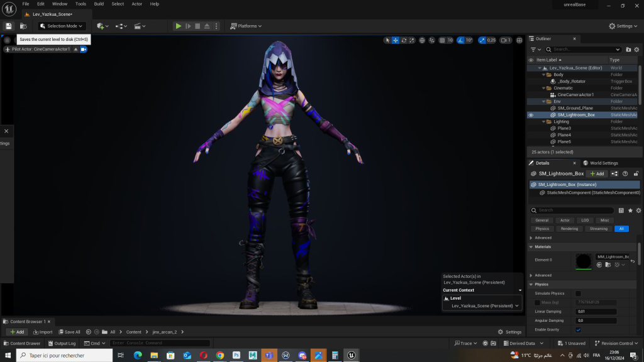Create new folder in the Outliner
This screenshot has height=362, width=644.
point(628,49)
